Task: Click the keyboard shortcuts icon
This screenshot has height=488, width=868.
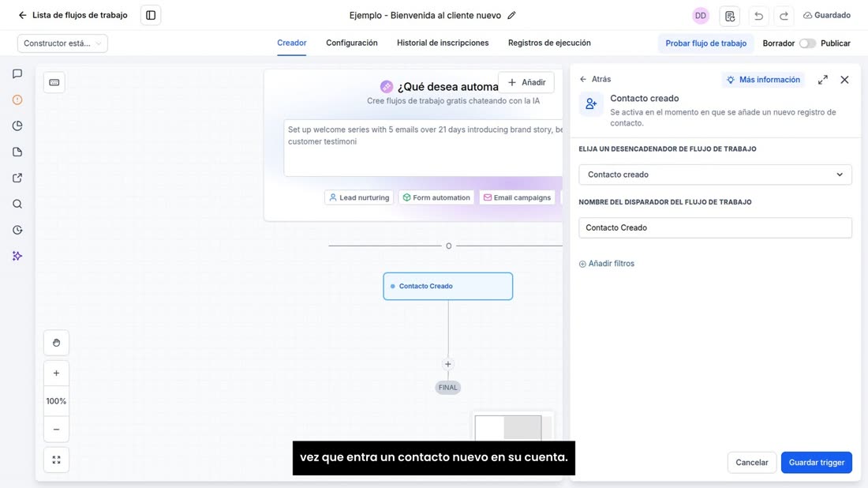Action: pos(54,83)
